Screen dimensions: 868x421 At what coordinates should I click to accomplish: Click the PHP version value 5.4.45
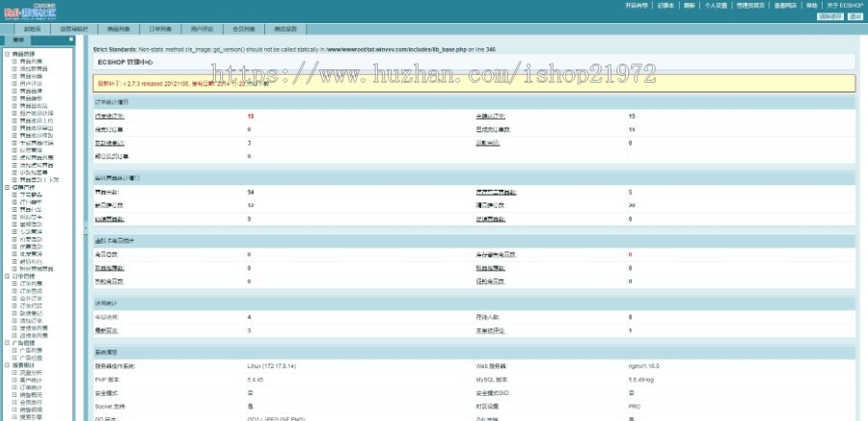coord(256,380)
